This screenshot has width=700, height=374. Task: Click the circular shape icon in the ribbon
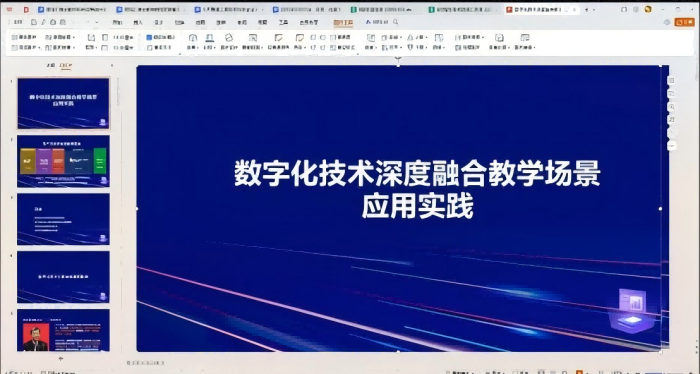click(x=229, y=37)
